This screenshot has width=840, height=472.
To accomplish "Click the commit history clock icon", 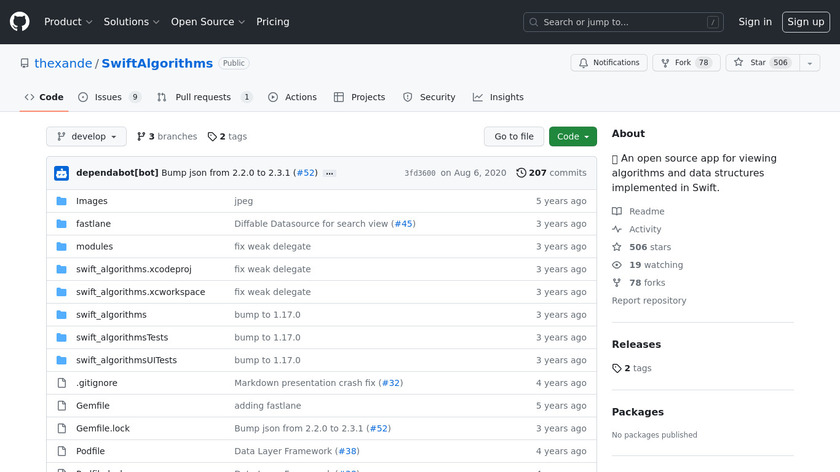I will pos(521,173).
